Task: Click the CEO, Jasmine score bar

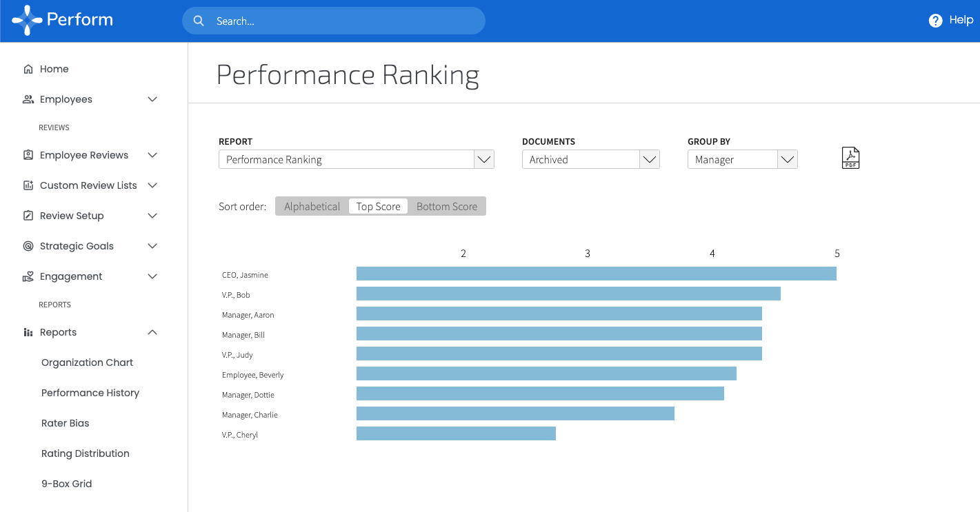Action: 597,274
